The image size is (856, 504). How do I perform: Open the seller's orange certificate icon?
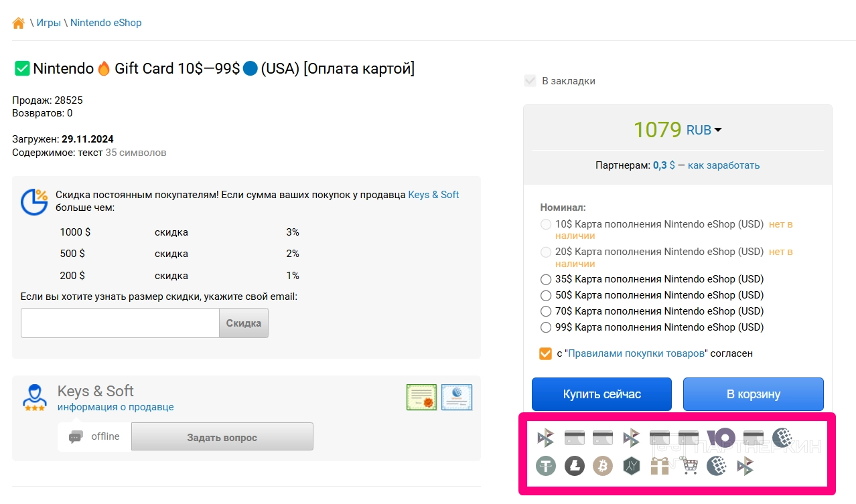421,397
